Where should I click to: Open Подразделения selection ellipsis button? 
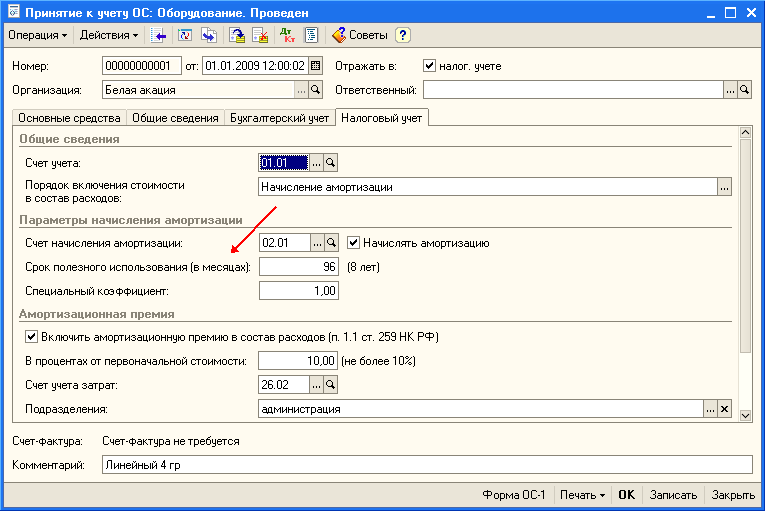[710, 409]
